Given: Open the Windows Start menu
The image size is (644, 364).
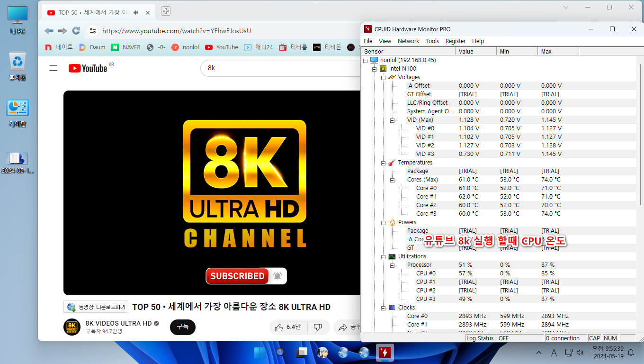Looking at the screenshot, I should point(259,353).
